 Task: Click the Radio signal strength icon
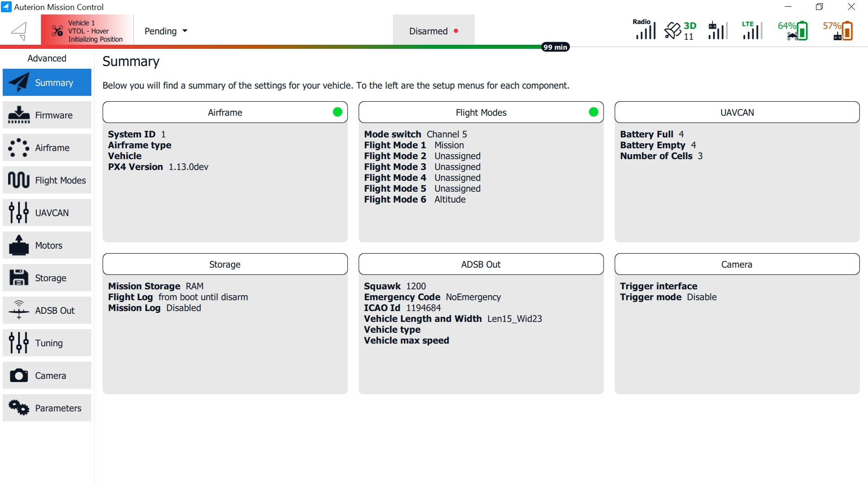point(645,30)
